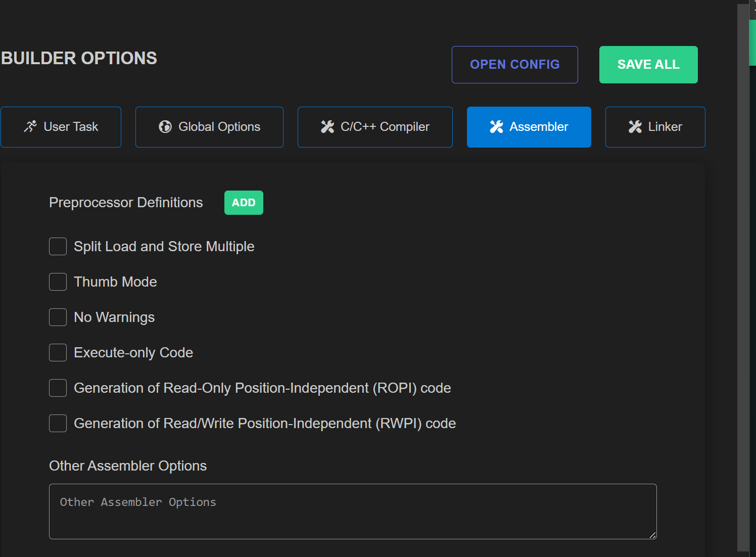Switch to the User Task tab
Viewport: 756px width, 557px height.
pos(61,127)
